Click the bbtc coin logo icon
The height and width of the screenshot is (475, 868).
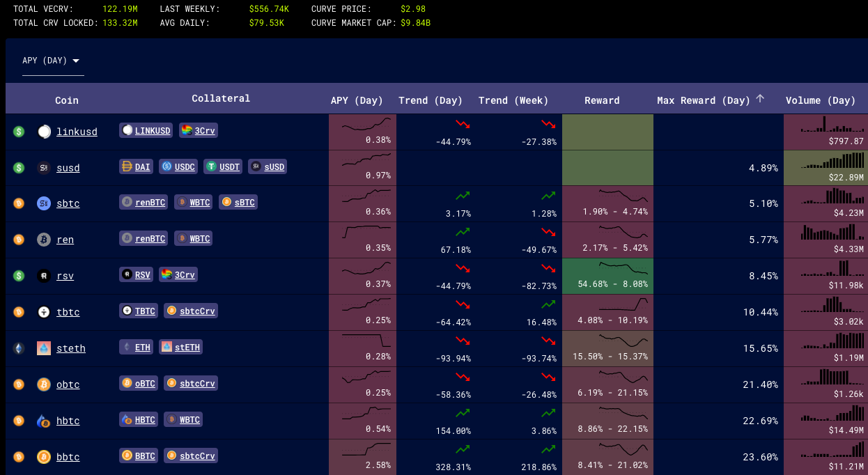pos(44,457)
